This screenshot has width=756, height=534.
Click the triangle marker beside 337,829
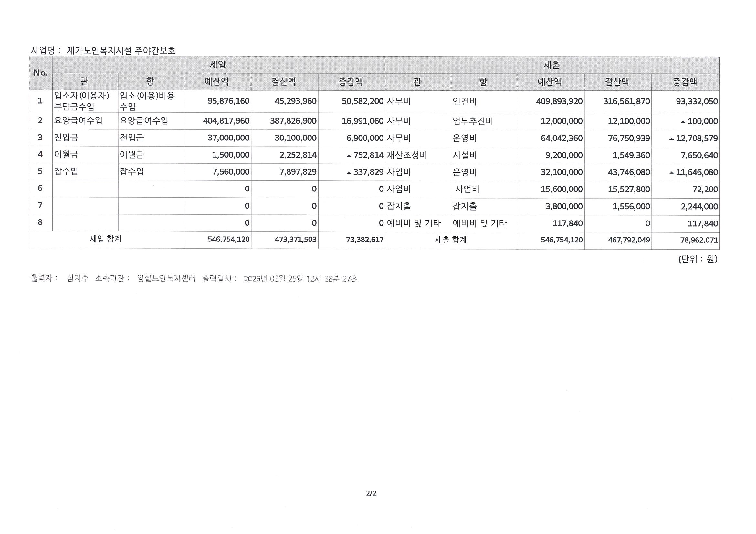click(349, 173)
